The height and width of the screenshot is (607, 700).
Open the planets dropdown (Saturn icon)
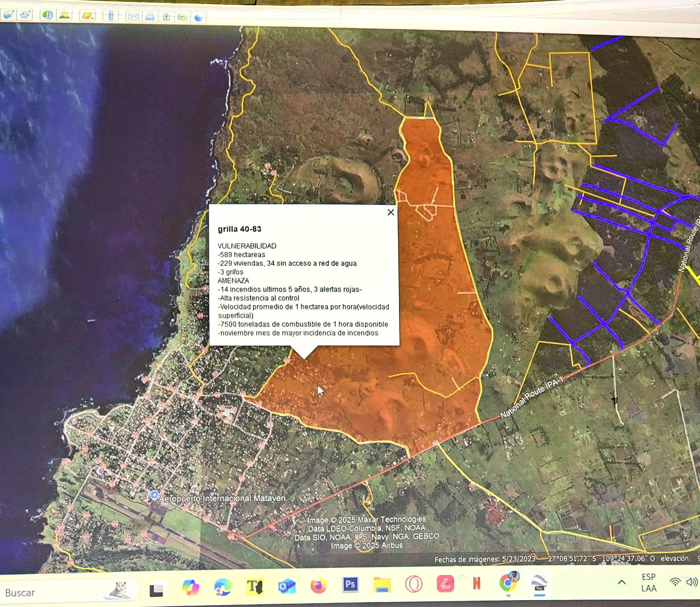(87, 16)
